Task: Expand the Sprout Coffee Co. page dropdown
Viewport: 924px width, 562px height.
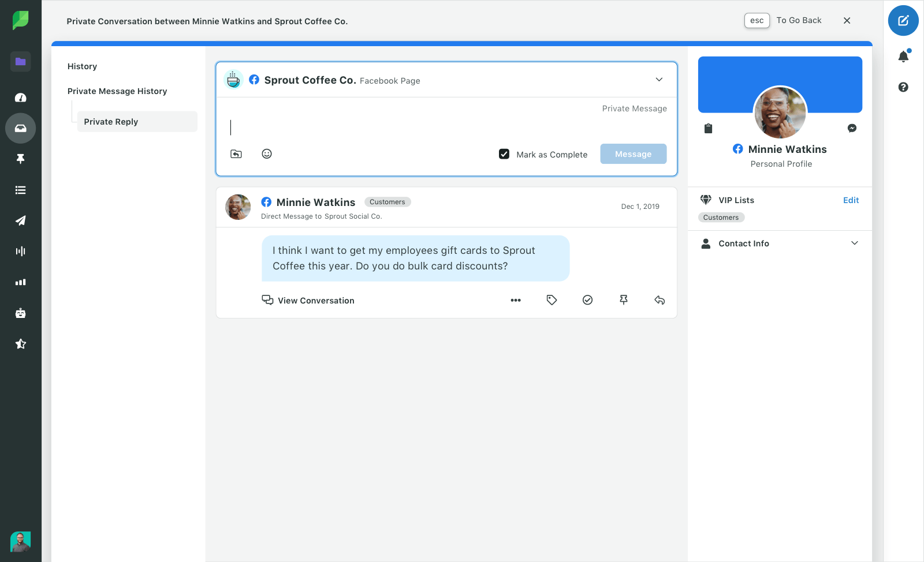Action: (x=659, y=80)
